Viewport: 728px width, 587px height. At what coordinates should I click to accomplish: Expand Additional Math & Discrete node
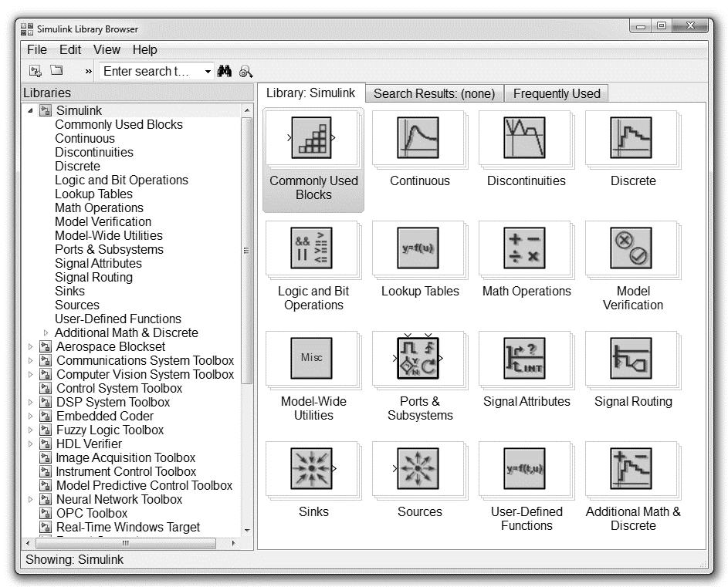tap(46, 332)
